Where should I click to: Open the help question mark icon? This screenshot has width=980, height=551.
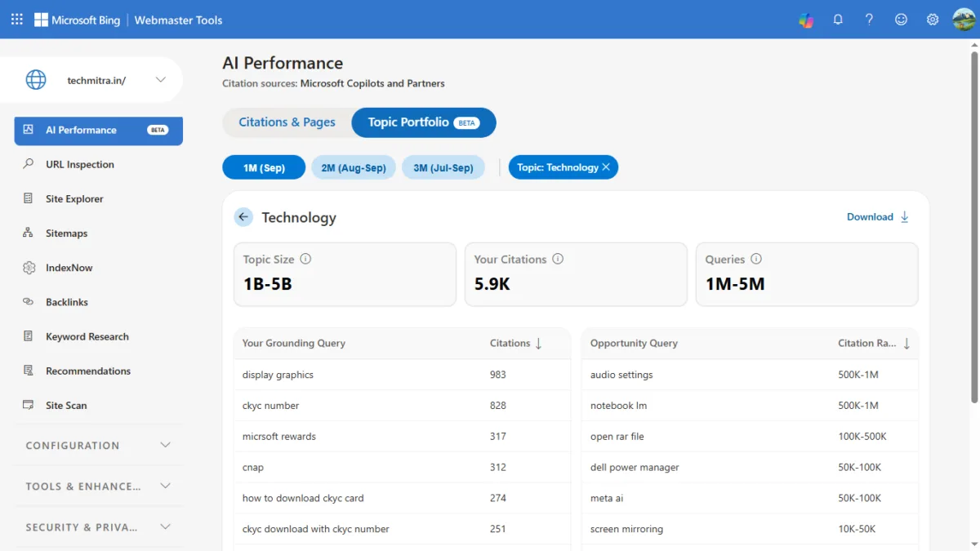pos(870,20)
